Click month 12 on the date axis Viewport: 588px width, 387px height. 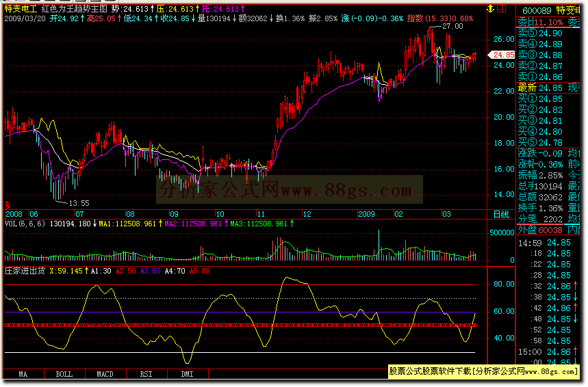click(x=307, y=214)
